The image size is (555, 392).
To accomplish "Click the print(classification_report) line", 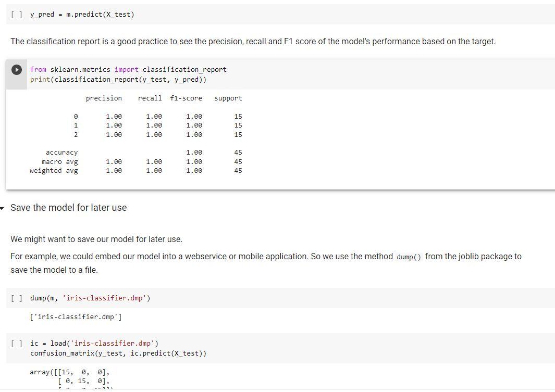I will [125, 78].
